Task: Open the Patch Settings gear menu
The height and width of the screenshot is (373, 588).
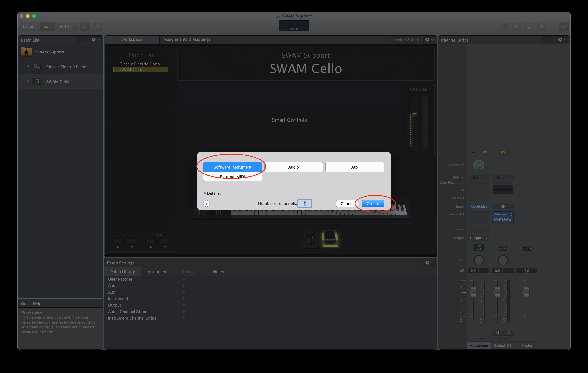Action: point(429,263)
